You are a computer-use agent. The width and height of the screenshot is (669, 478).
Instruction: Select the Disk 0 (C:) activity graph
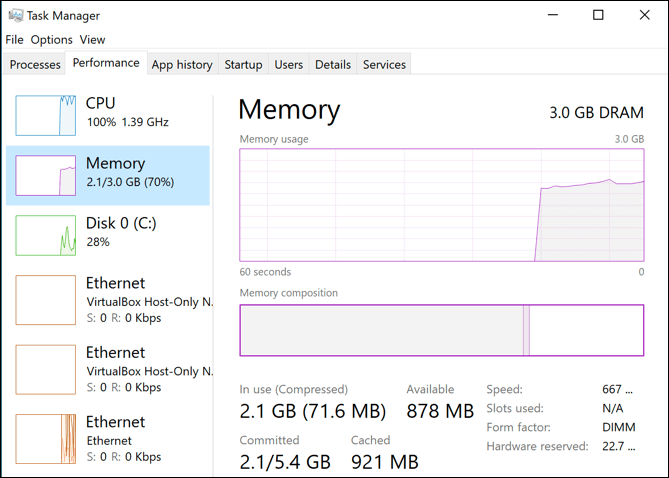[46, 235]
